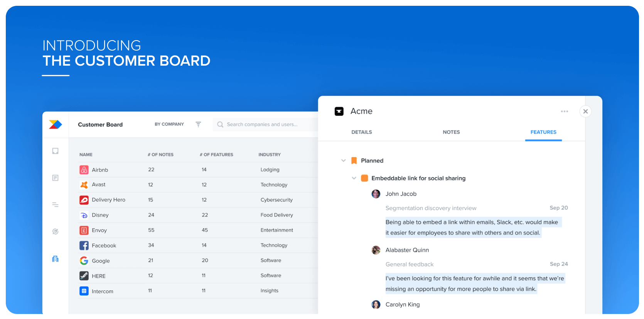Screen dimensions: 644x319
Task: Select the Delivery Hero row name
Action: (x=108, y=200)
